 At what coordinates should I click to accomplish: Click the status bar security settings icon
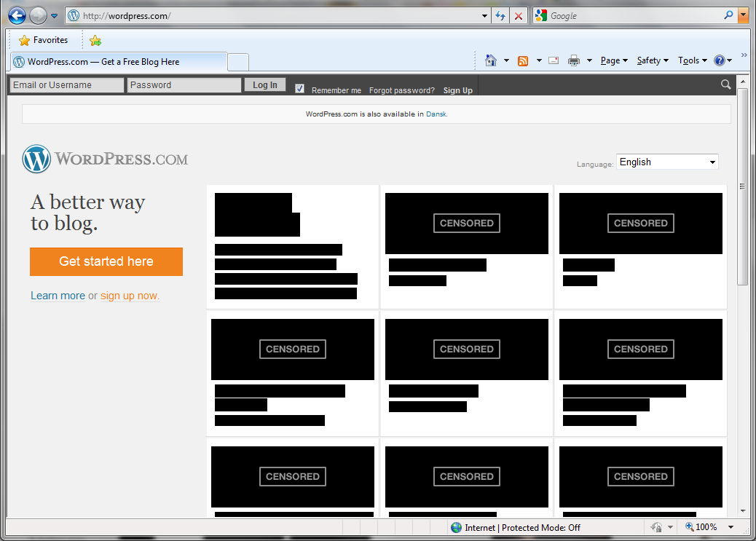(x=656, y=527)
